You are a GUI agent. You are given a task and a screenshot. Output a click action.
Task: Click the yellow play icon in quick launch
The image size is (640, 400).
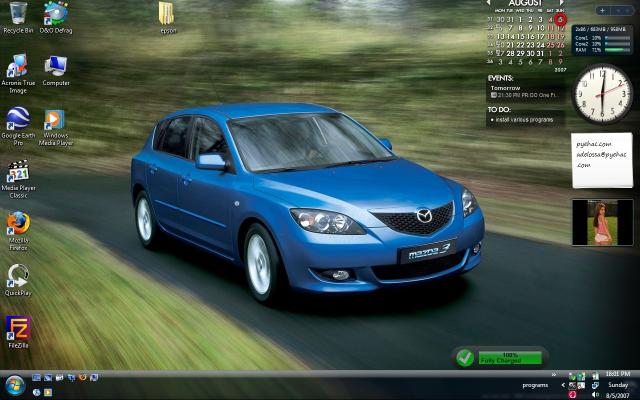point(48,392)
